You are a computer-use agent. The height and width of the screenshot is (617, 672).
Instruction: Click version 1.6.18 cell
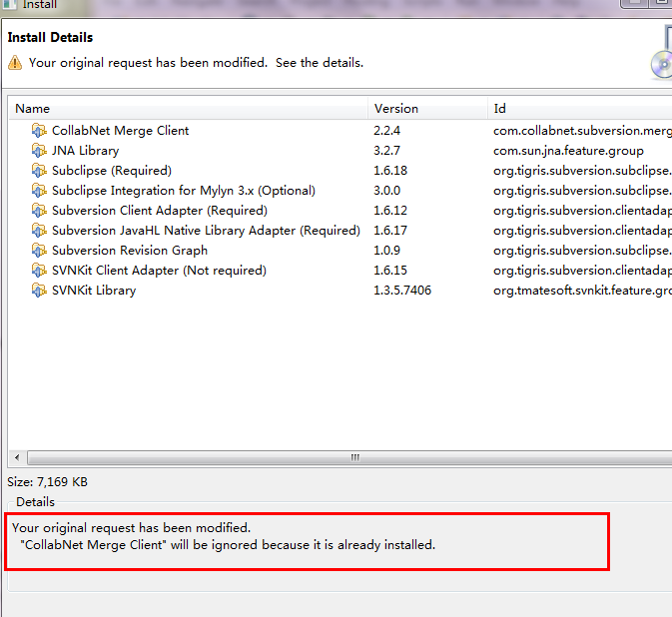(x=390, y=171)
